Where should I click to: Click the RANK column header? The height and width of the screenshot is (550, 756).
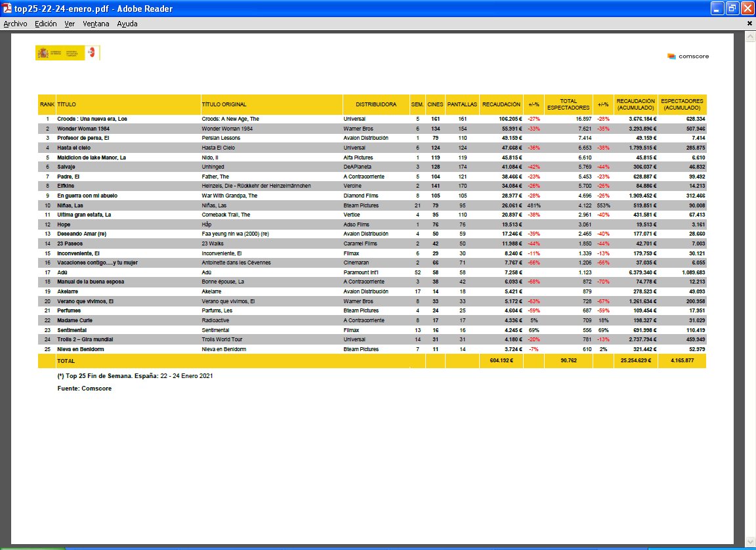coord(47,104)
